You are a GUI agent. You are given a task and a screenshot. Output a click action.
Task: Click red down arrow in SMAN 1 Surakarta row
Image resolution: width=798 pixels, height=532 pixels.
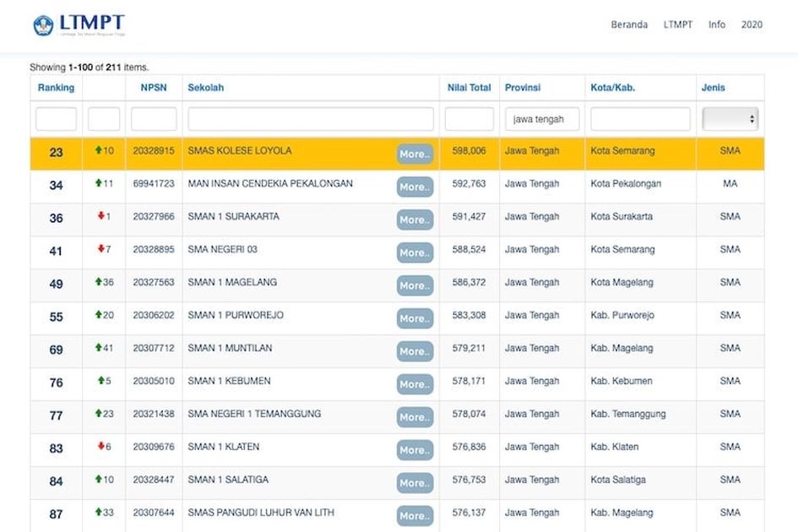tap(100, 216)
